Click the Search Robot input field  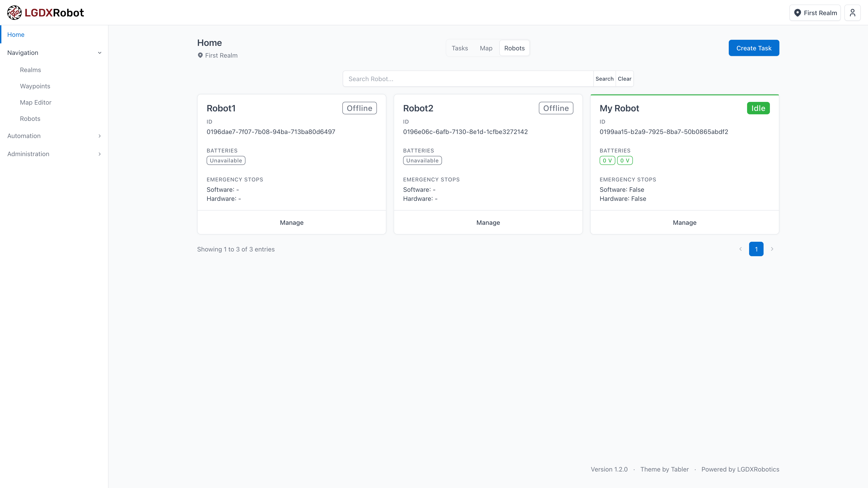[468, 78]
